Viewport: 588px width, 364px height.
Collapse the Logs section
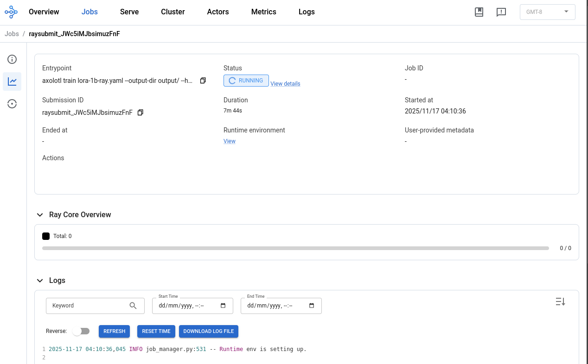tap(40, 281)
